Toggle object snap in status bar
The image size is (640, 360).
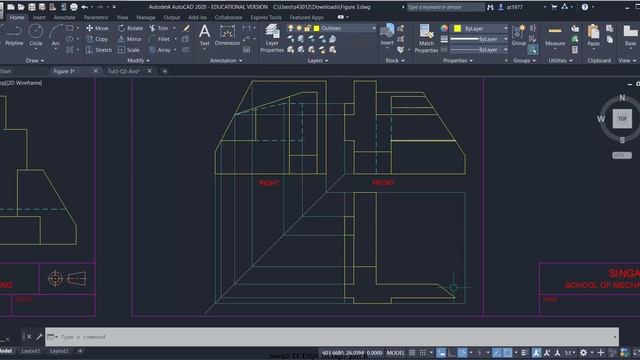pos(507,353)
